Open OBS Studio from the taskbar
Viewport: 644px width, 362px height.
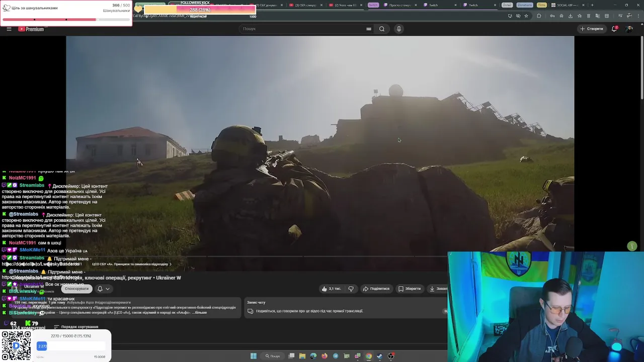391,356
